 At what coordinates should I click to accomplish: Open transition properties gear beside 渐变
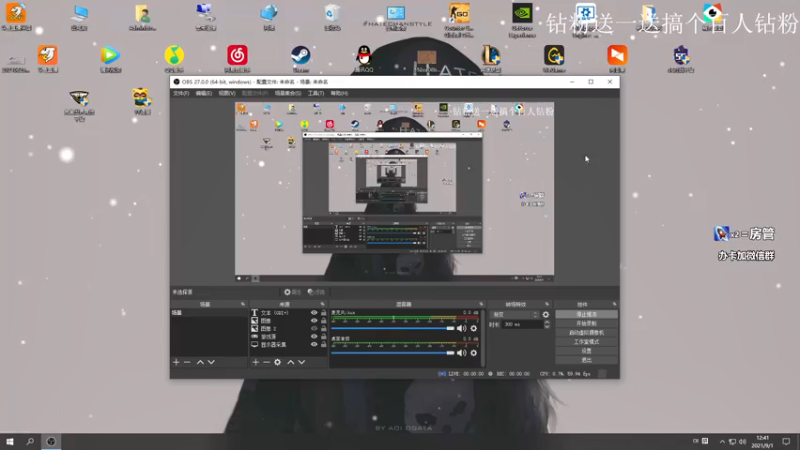click(x=546, y=315)
